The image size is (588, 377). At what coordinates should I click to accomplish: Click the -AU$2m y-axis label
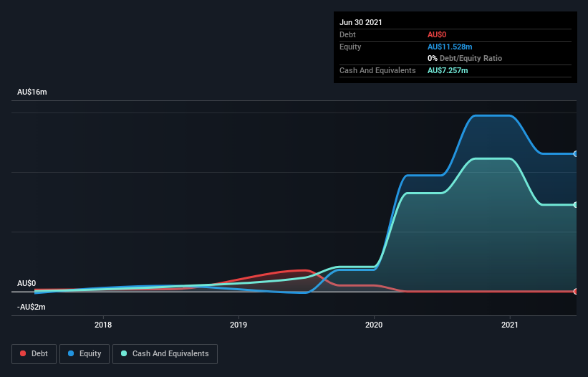(x=31, y=307)
